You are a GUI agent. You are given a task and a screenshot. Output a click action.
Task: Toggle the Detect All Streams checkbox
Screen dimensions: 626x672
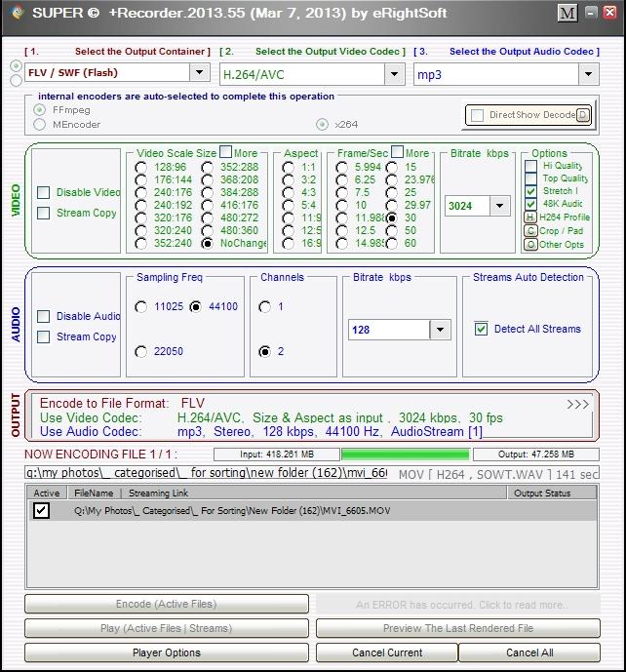click(x=481, y=329)
